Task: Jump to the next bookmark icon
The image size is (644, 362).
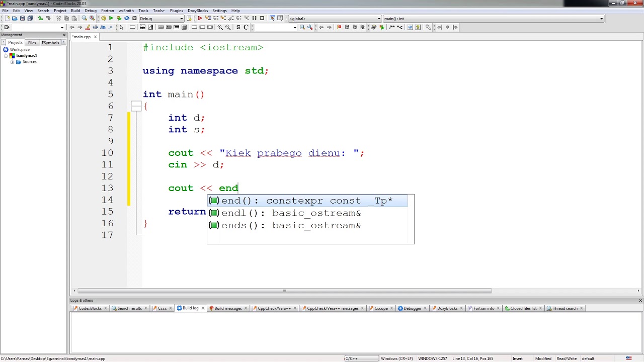Action: pyautogui.click(x=355, y=27)
